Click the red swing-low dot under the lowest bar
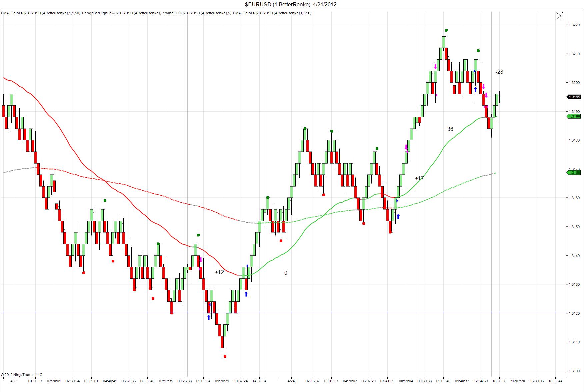584x392 pixels. 225,356
